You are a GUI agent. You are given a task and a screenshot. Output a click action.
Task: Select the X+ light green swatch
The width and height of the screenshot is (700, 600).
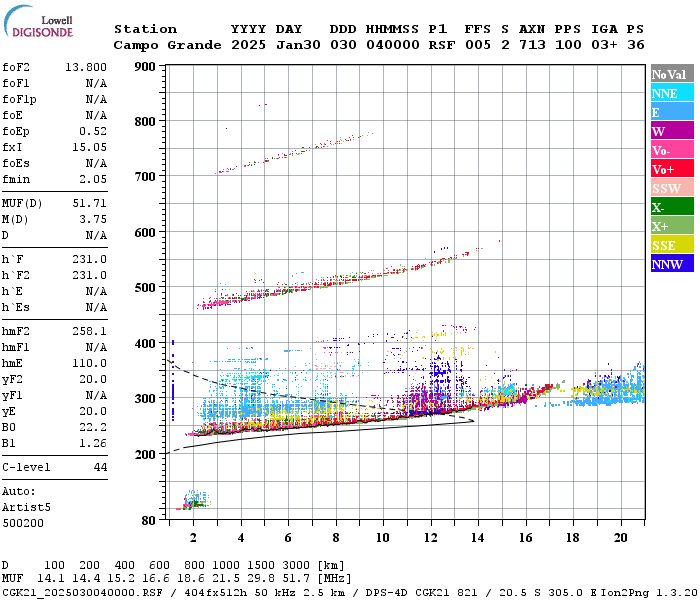[x=672, y=226]
